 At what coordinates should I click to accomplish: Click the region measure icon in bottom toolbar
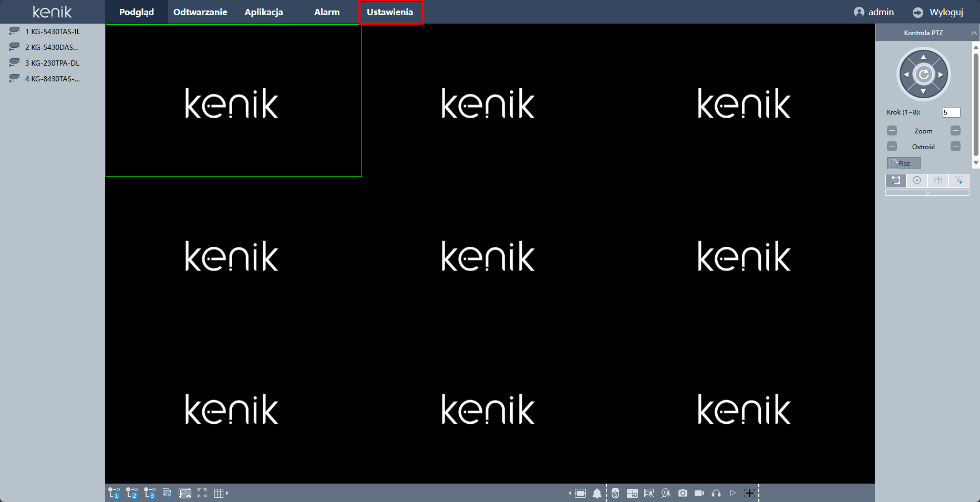632,493
